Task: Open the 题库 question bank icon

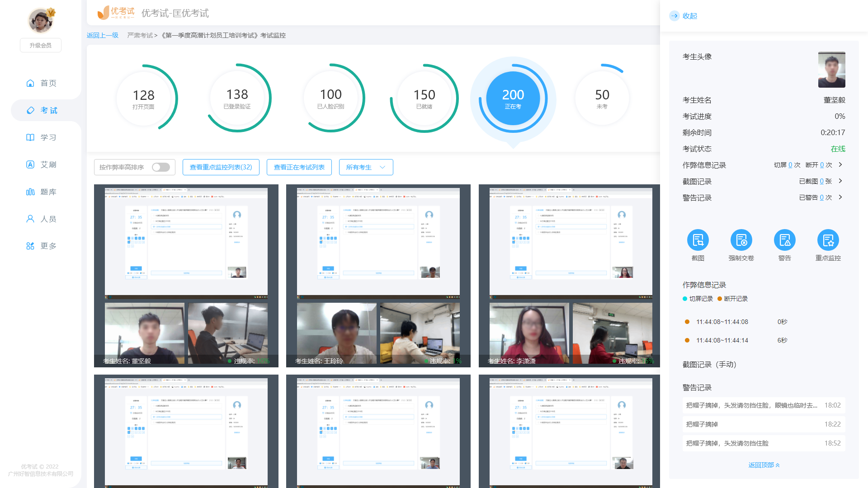Action: [30, 192]
